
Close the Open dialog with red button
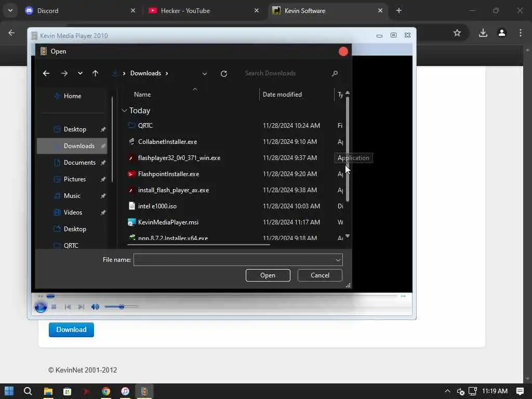click(x=343, y=51)
